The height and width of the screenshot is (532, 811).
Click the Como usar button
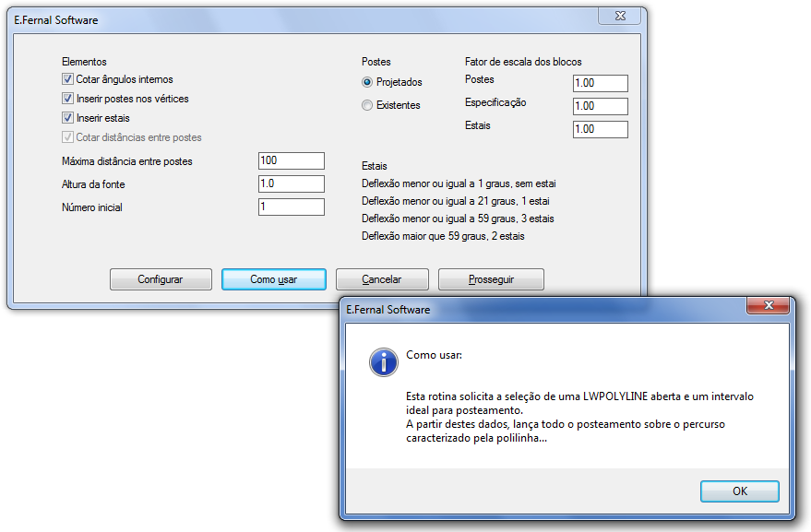pos(274,279)
